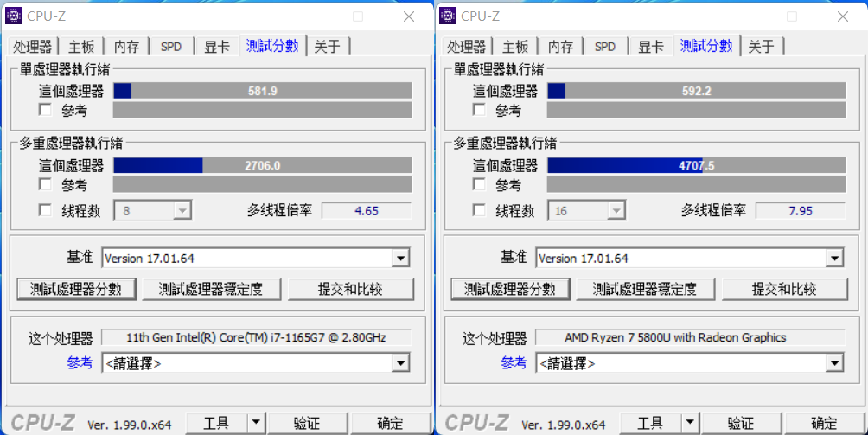Click 提交和比较 button in left window
The height and width of the screenshot is (435, 868).
(350, 289)
